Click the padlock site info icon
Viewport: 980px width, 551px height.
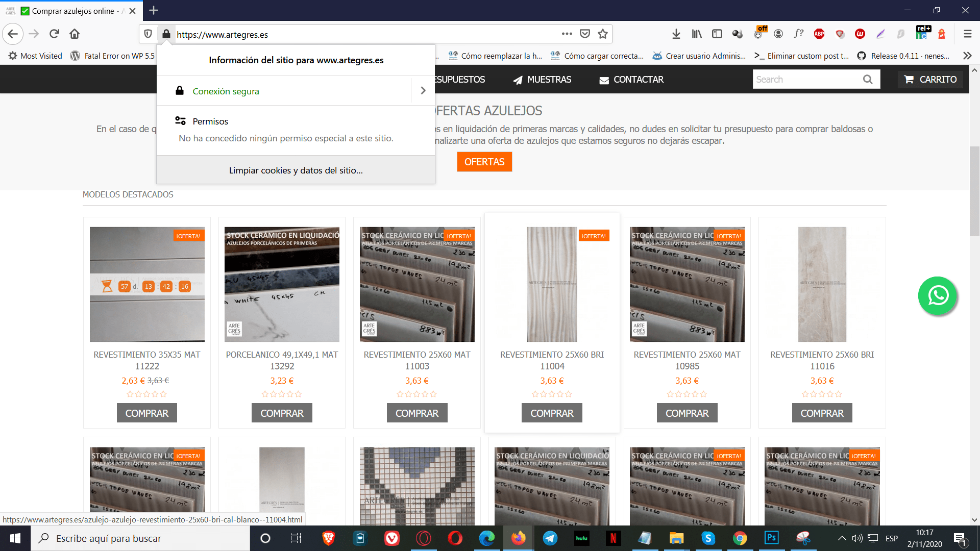click(x=166, y=34)
